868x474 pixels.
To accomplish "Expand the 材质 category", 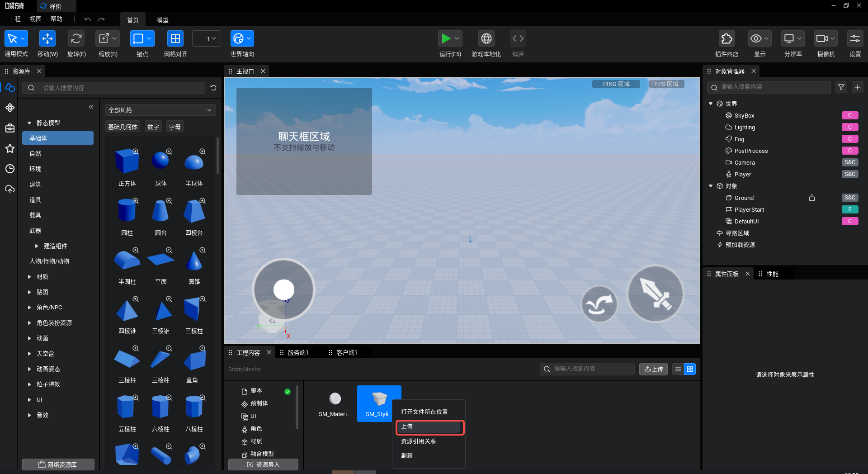I will point(29,277).
